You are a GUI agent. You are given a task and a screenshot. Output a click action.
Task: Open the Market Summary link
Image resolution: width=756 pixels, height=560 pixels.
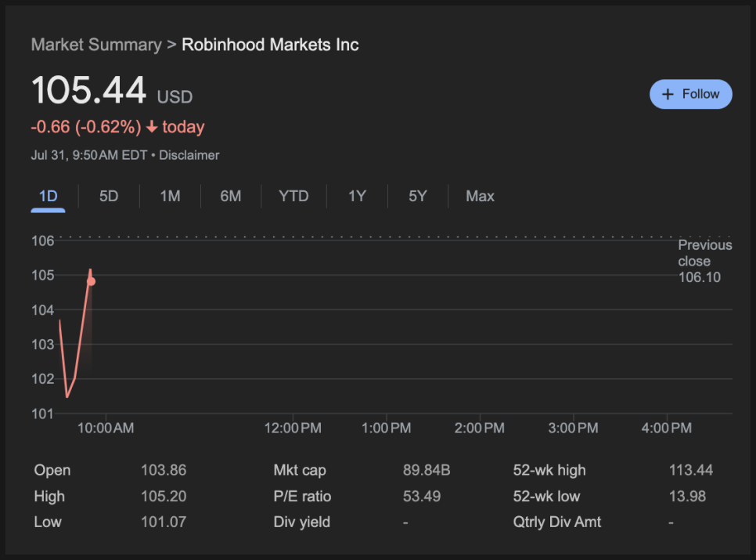pyautogui.click(x=96, y=45)
